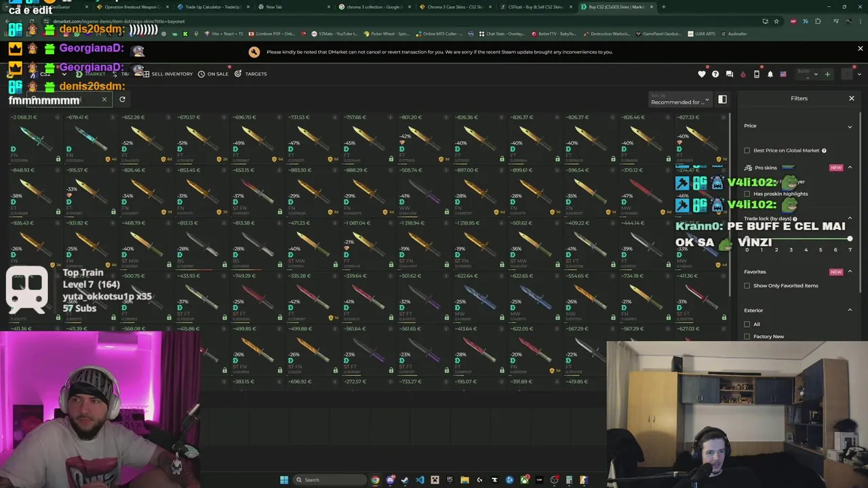Close the Filters panel

click(852, 98)
